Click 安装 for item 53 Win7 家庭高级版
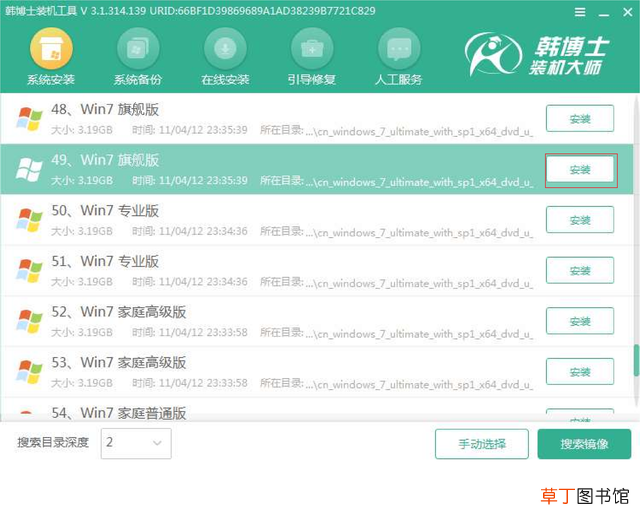The image size is (640, 531). tap(580, 372)
